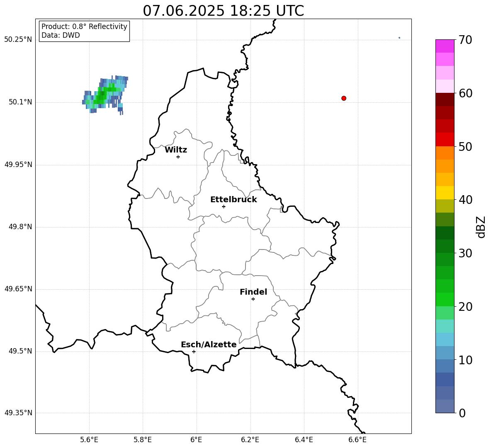The height and width of the screenshot is (448, 491).
Task: Click the colorbar tick label '60'
Action: (465, 93)
